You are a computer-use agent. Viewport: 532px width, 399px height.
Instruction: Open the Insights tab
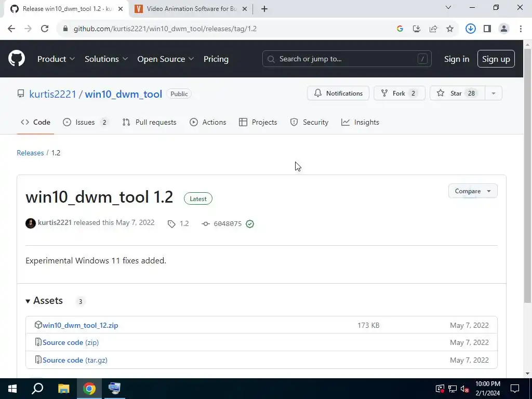[360, 122]
